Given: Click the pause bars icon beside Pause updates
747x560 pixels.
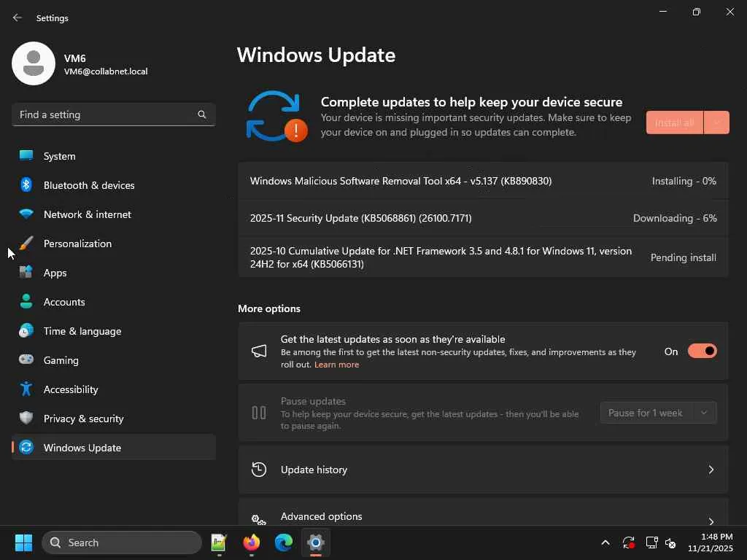Looking at the screenshot, I should pyautogui.click(x=259, y=413).
